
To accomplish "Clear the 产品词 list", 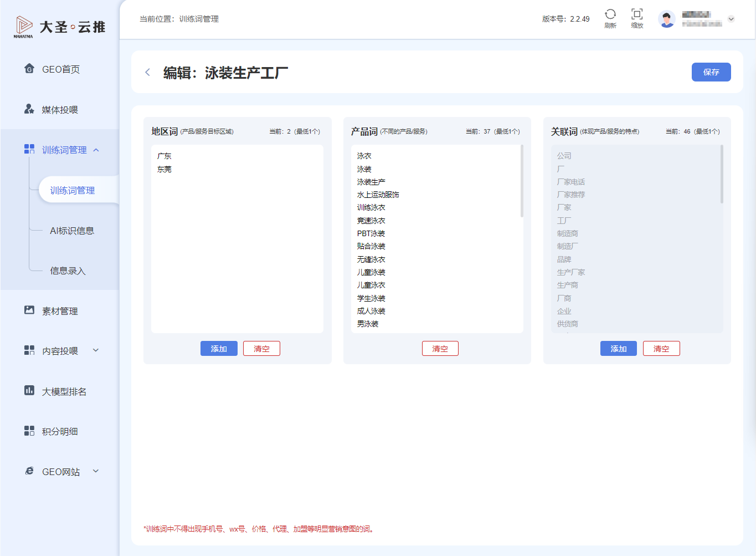I will (440, 349).
